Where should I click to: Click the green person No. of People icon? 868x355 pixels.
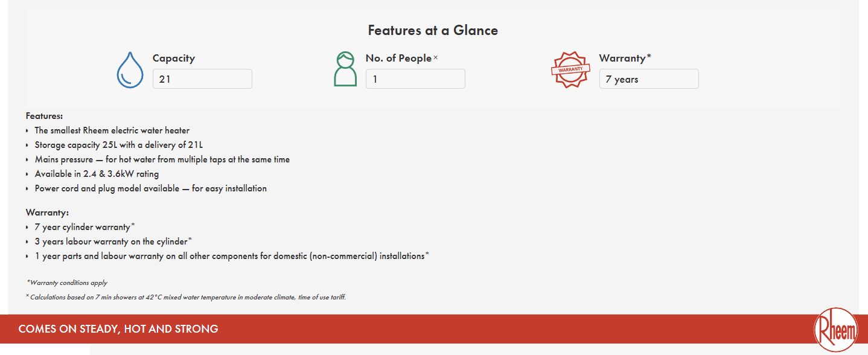345,69
